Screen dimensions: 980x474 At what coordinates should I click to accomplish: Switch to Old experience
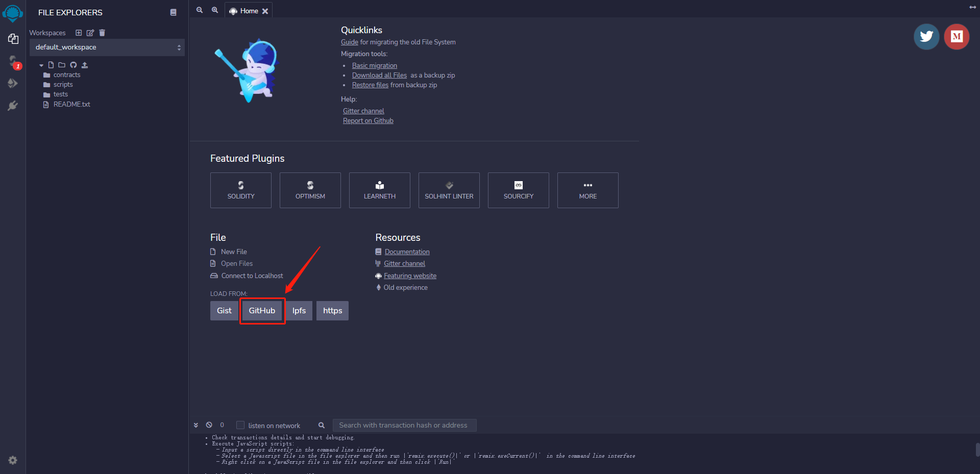pos(406,288)
